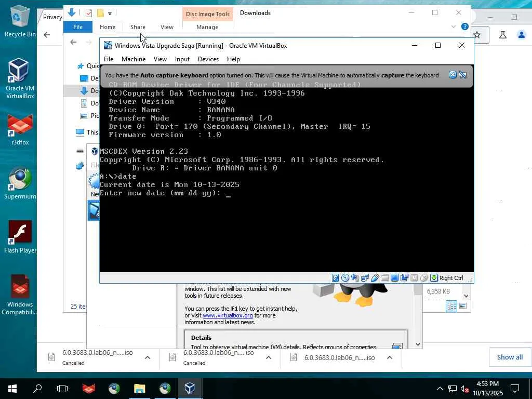Open the Devices menu in VirtualBox VM window

pos(208,59)
